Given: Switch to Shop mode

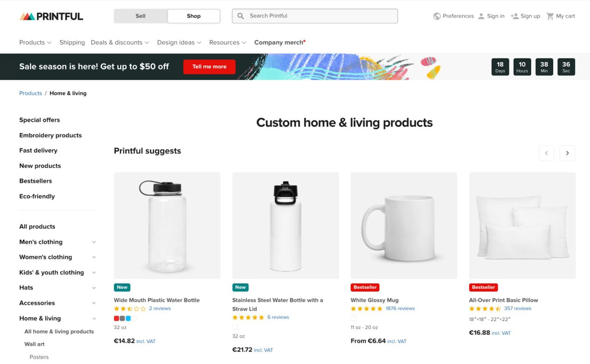Looking at the screenshot, I should (x=194, y=16).
